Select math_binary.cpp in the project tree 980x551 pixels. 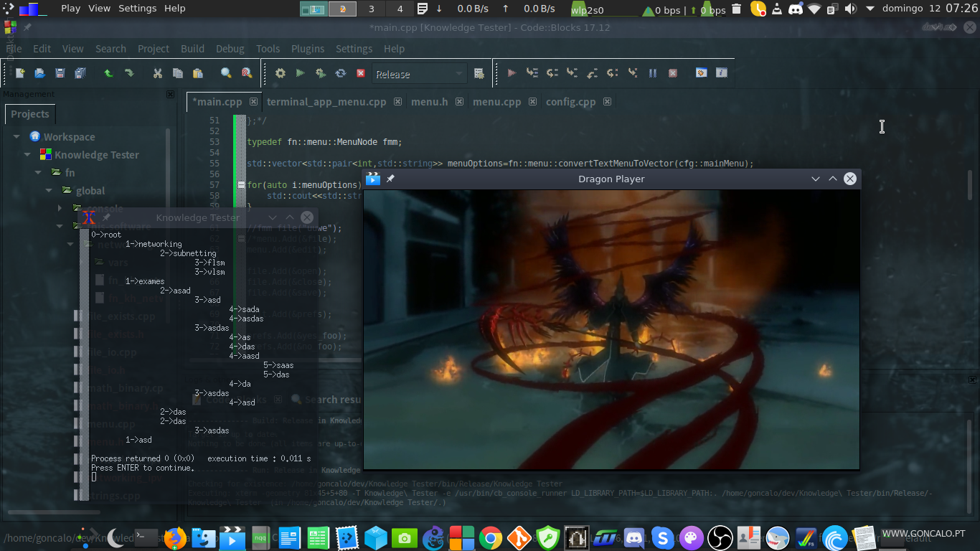tap(125, 388)
